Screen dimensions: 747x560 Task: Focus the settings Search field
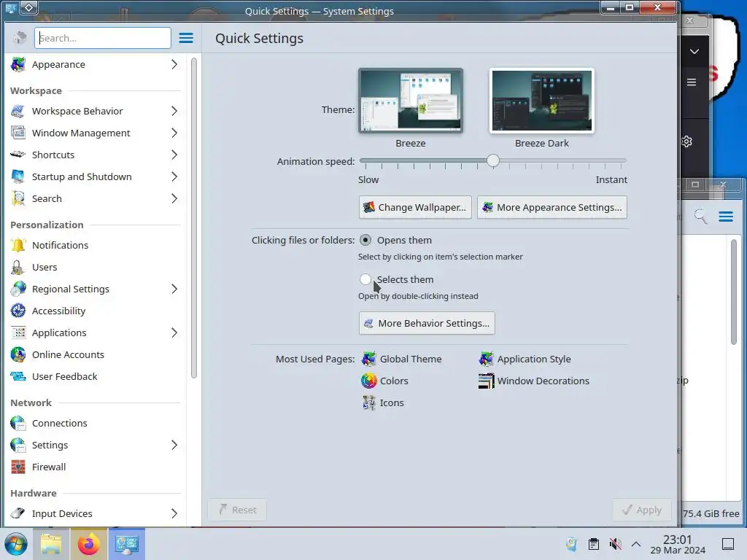(x=102, y=38)
